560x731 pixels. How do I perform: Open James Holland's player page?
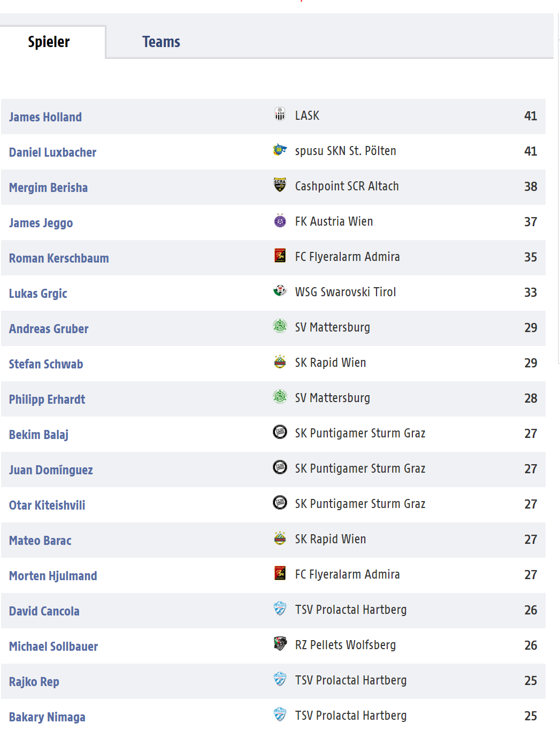45,117
